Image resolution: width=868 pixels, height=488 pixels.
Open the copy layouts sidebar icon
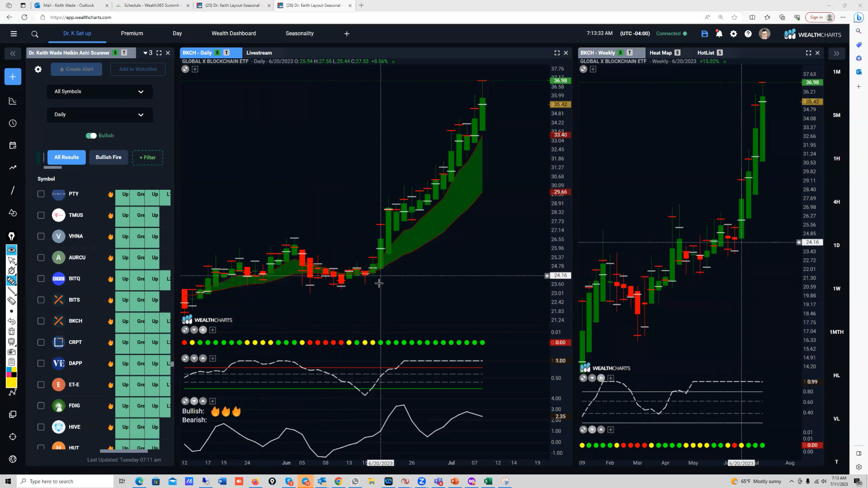tap(13, 414)
